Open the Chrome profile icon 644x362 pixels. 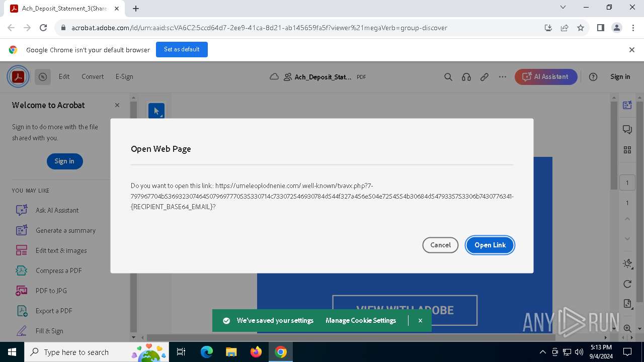point(617,28)
